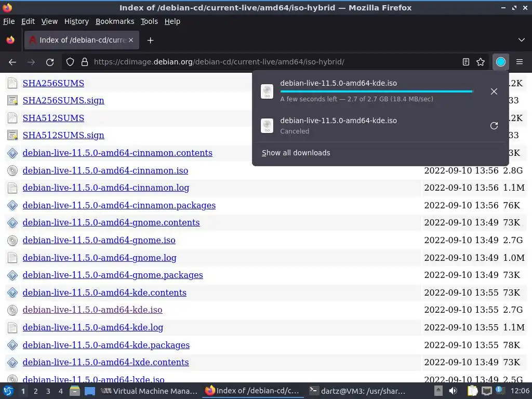Image resolution: width=532 pixels, height=399 pixels.
Task: Click the visited debian-live-11.5.0-amd64-kde.iso link
Action: [x=92, y=310]
